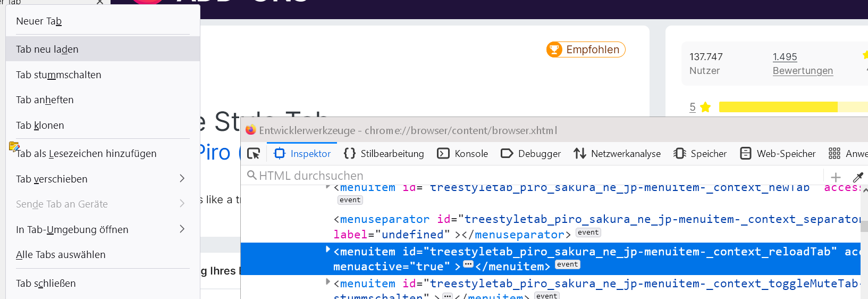The image size is (868, 299).
Task: Open the Inspektor panel
Action: pyautogui.click(x=302, y=154)
